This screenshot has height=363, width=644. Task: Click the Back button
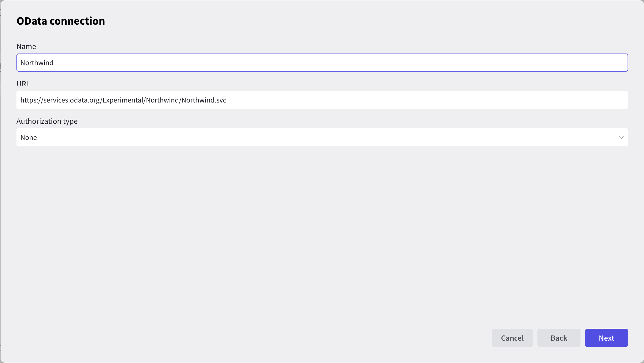click(x=559, y=338)
